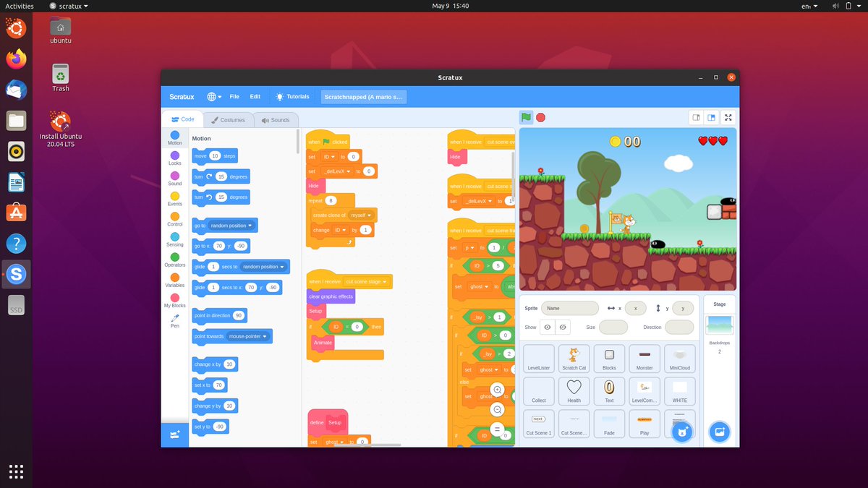Open Show Applications grid in dock

tap(16, 471)
